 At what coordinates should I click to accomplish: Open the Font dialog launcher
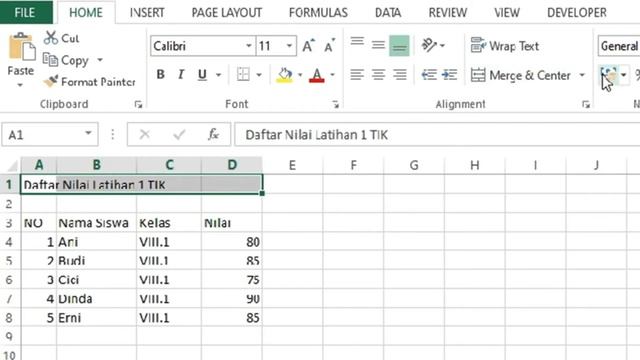point(336,104)
